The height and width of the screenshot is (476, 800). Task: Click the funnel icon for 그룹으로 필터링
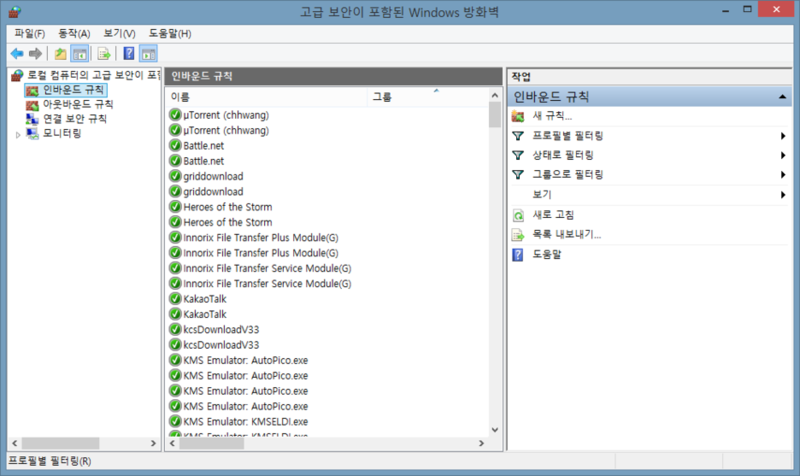click(518, 174)
